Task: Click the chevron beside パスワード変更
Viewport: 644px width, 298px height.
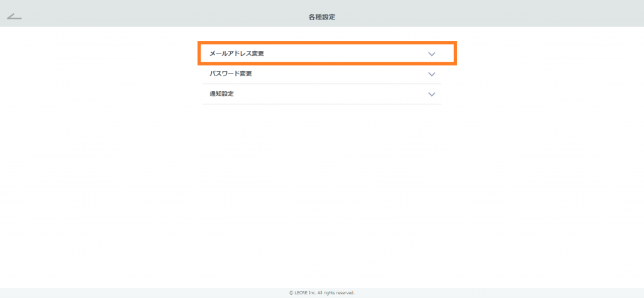Action: (x=431, y=74)
